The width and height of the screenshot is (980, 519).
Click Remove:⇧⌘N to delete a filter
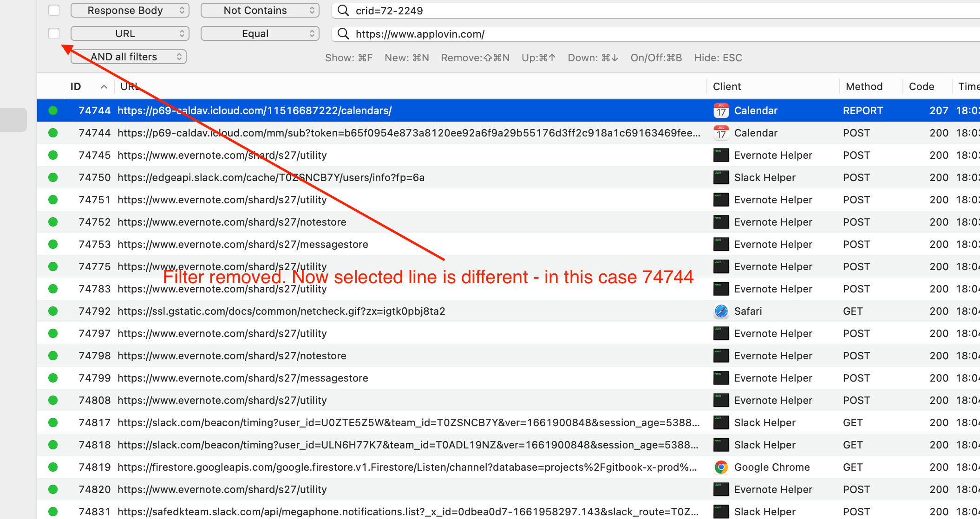[475, 58]
